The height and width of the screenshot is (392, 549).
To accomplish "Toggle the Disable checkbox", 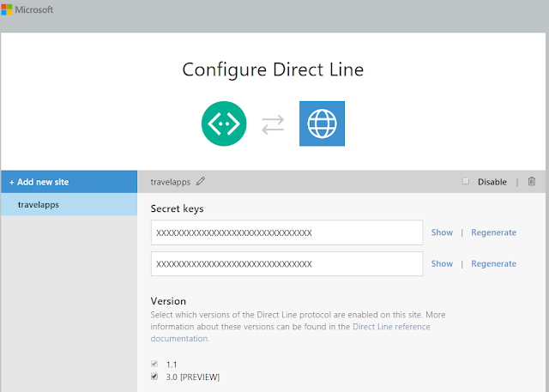I will 466,181.
